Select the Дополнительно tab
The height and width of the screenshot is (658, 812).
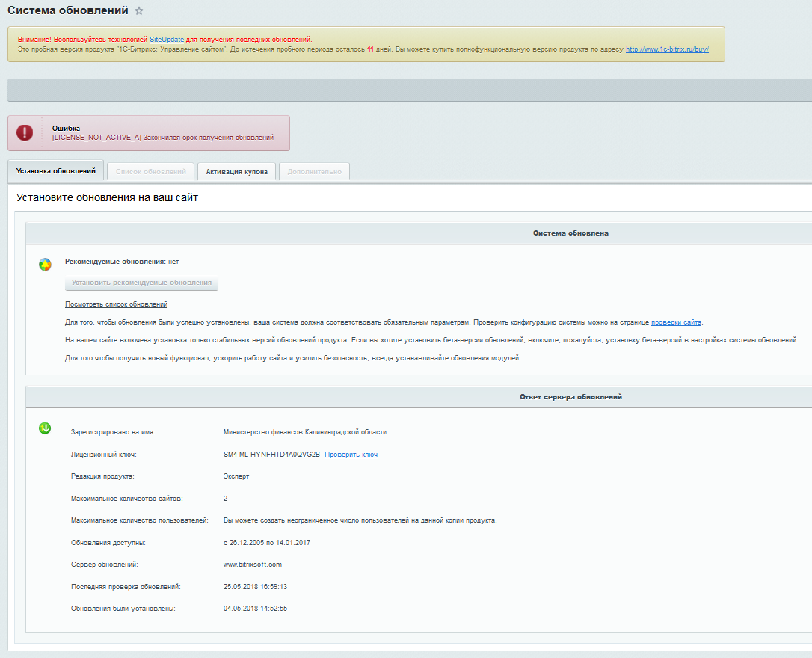coord(314,172)
